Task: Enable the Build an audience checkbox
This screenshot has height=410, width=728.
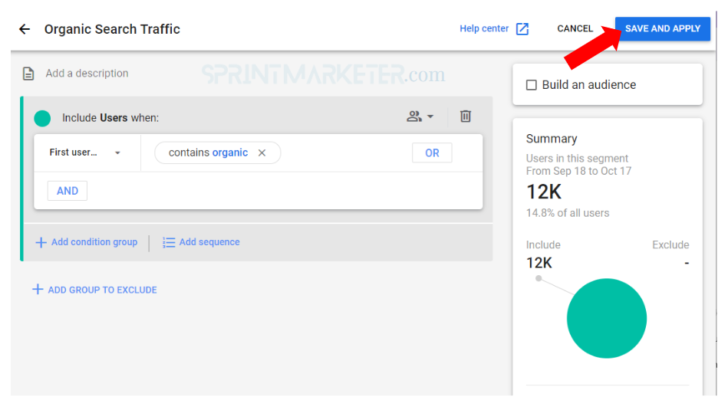Action: tap(532, 85)
